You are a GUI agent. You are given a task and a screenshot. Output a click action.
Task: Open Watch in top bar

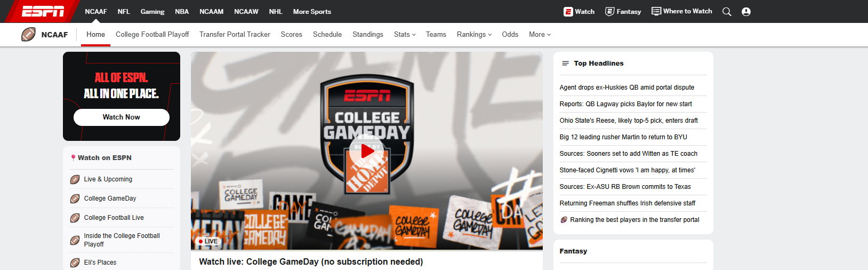tap(579, 12)
